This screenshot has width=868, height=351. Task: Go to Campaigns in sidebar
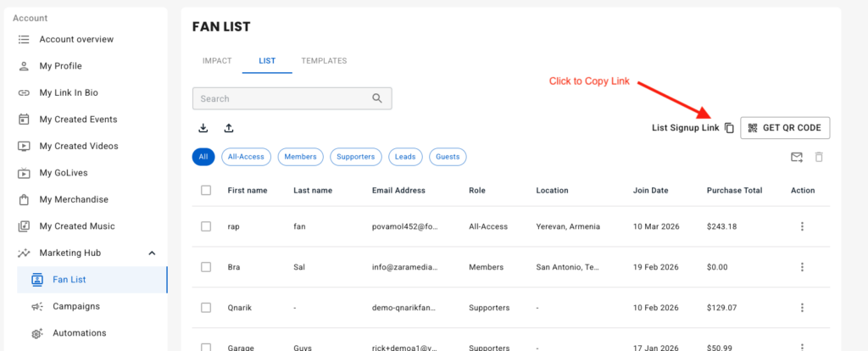tap(76, 306)
